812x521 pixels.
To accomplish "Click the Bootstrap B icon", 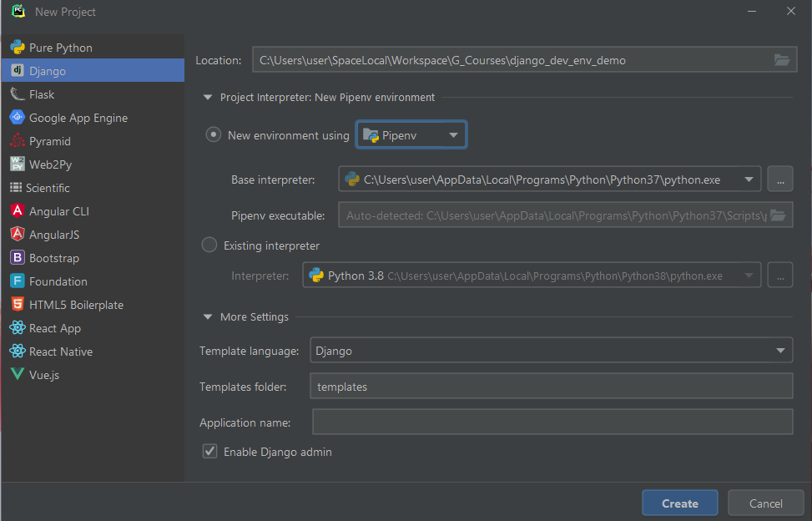I will 17,257.
